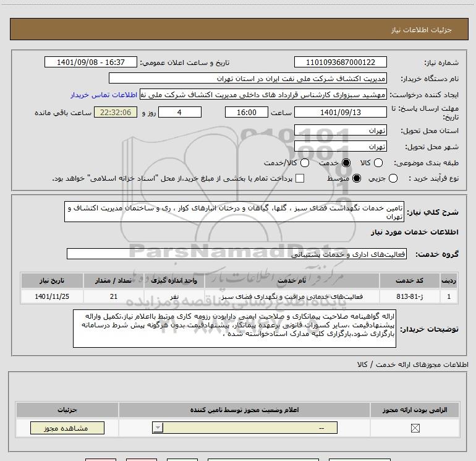The height and width of the screenshot is (461, 476).
Task: Click the request creator name field
Action: [263, 95]
